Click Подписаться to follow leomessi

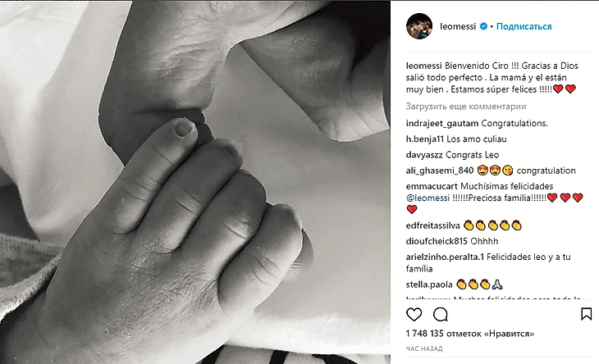coord(524,26)
